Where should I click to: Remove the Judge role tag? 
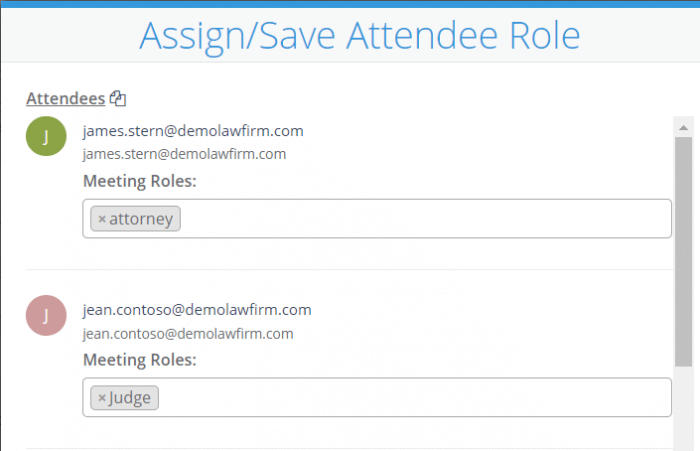coord(102,397)
